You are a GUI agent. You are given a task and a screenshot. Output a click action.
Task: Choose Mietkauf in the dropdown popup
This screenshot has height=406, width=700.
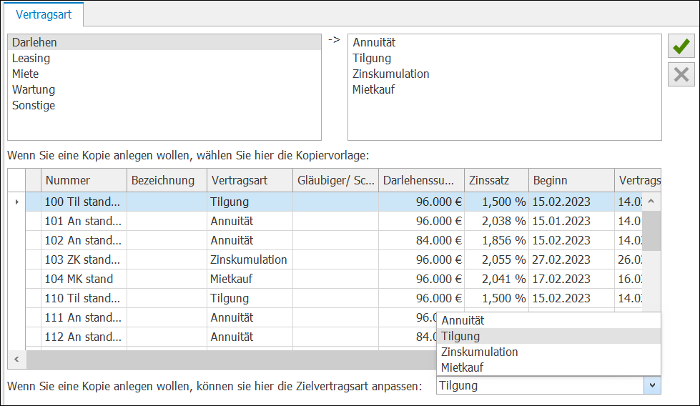549,368
